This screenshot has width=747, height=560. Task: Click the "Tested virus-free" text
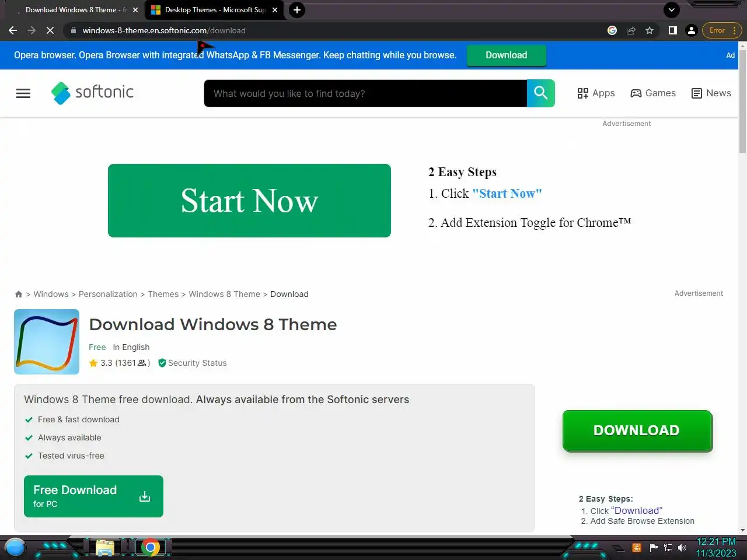(71, 456)
